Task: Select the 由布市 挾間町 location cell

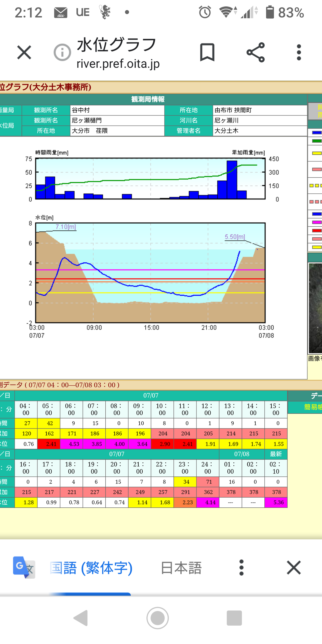Action: (x=260, y=110)
